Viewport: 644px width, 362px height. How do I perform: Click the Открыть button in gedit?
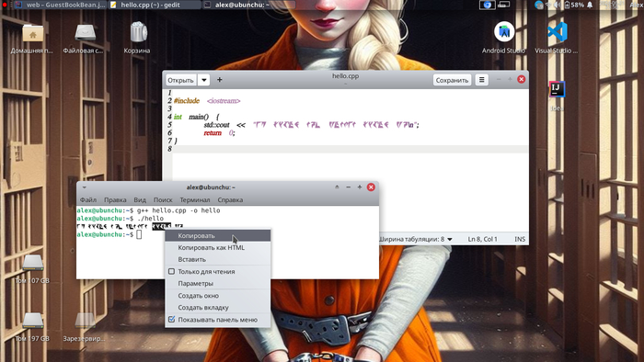point(180,80)
